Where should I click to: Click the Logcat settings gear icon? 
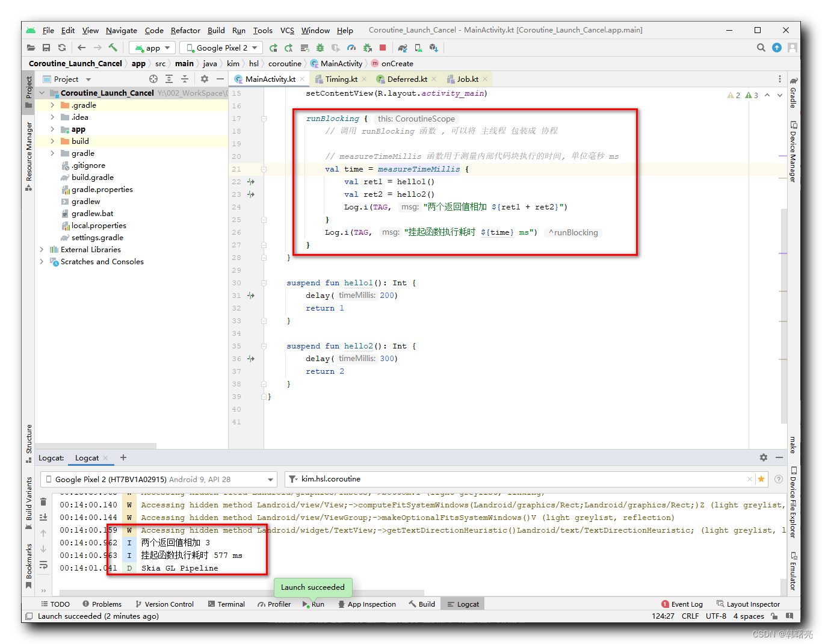tap(764, 457)
